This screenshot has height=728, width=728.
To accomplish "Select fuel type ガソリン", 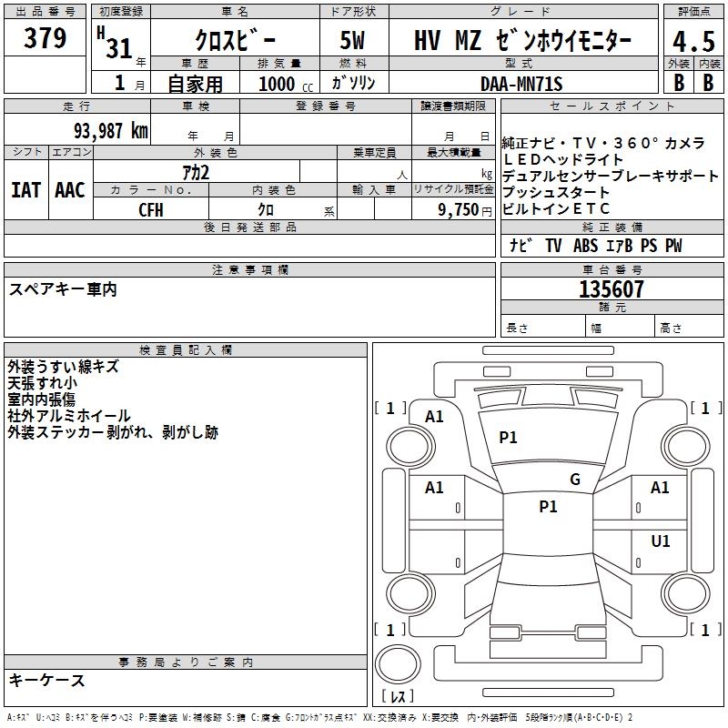I will 353,83.
